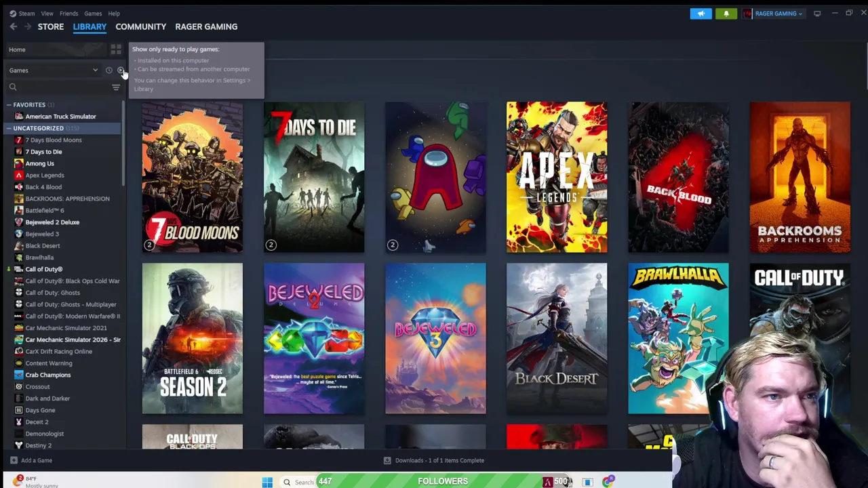Open the View menu
The height and width of the screenshot is (488, 868).
coord(47,14)
